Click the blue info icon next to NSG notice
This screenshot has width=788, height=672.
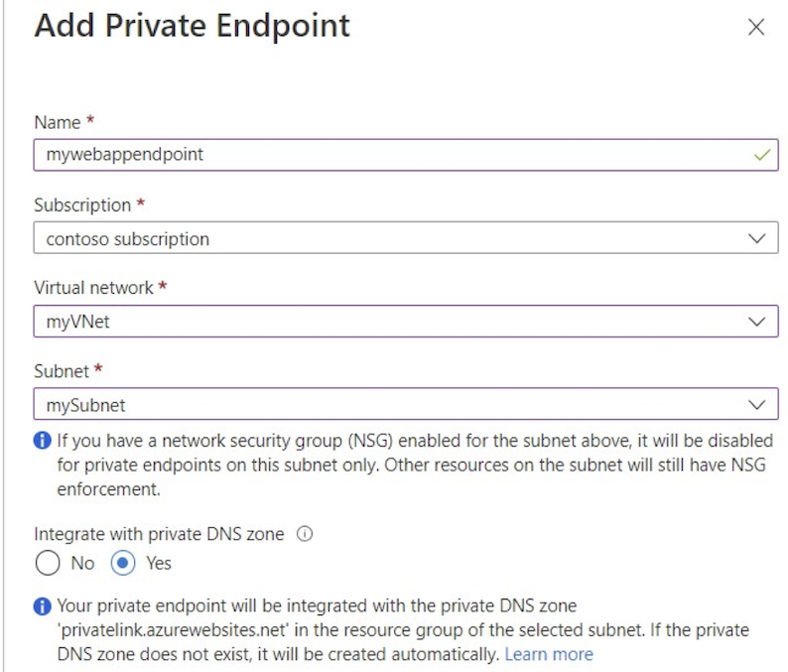click(43, 441)
